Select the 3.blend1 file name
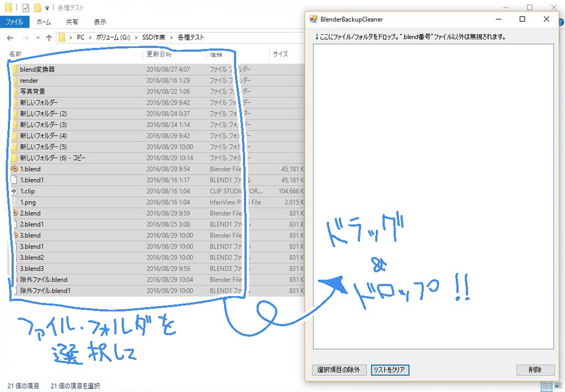This screenshot has width=565, height=392. tap(31, 246)
